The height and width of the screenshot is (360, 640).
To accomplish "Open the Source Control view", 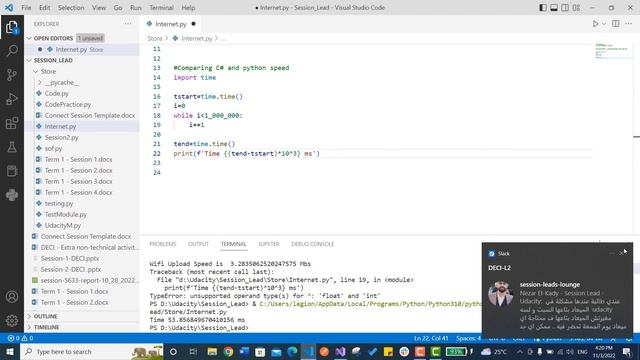I will pos(12,75).
